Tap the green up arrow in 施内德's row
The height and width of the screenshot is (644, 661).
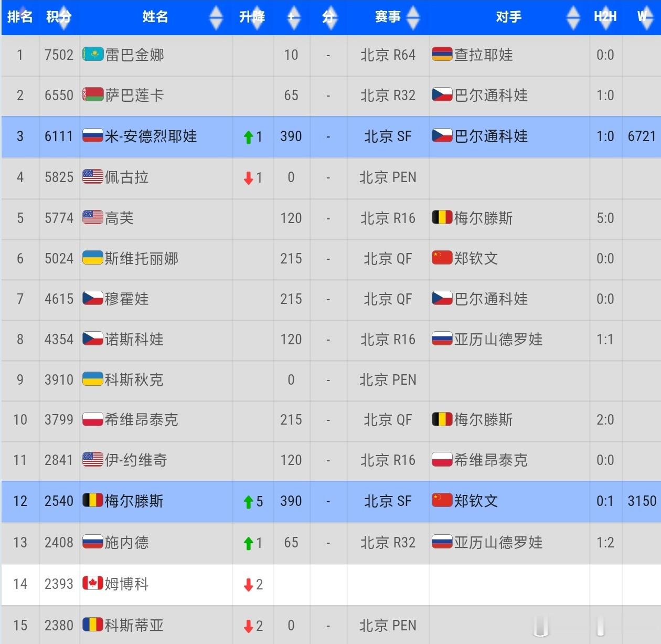click(249, 543)
